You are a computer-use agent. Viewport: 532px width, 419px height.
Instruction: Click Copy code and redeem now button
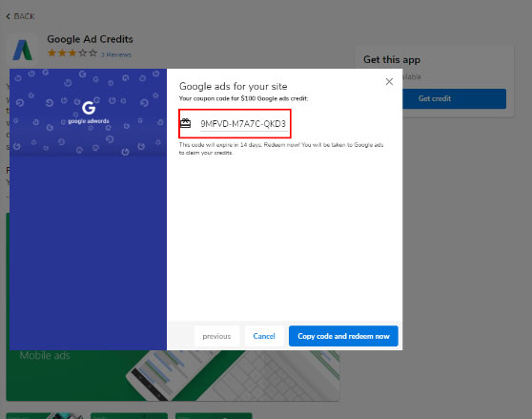343,336
